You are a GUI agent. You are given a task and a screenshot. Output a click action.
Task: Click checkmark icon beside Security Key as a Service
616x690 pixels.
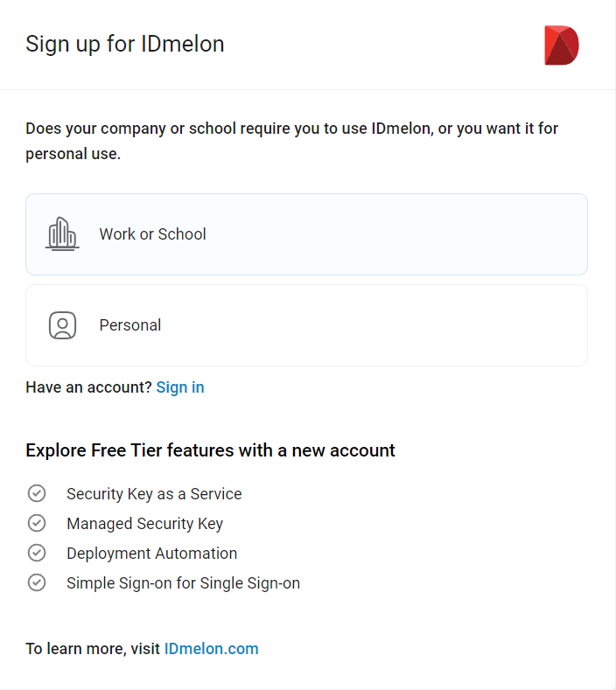tap(37, 493)
